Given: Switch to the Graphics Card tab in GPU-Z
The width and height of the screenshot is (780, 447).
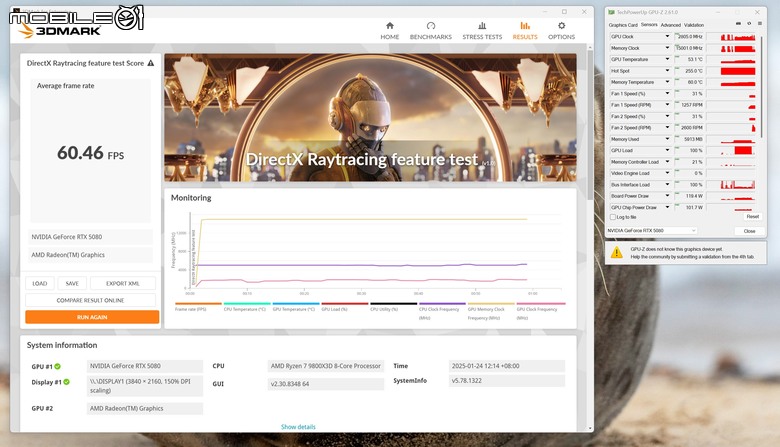Looking at the screenshot, I should pos(623,25).
